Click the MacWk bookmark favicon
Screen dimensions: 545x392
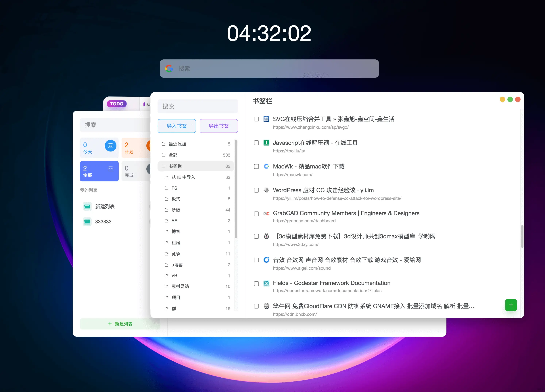point(266,166)
